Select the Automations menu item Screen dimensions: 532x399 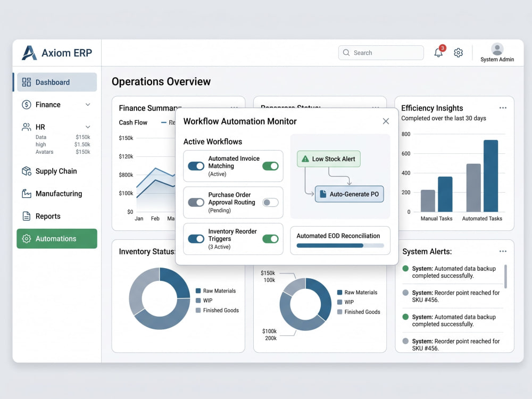tap(57, 238)
